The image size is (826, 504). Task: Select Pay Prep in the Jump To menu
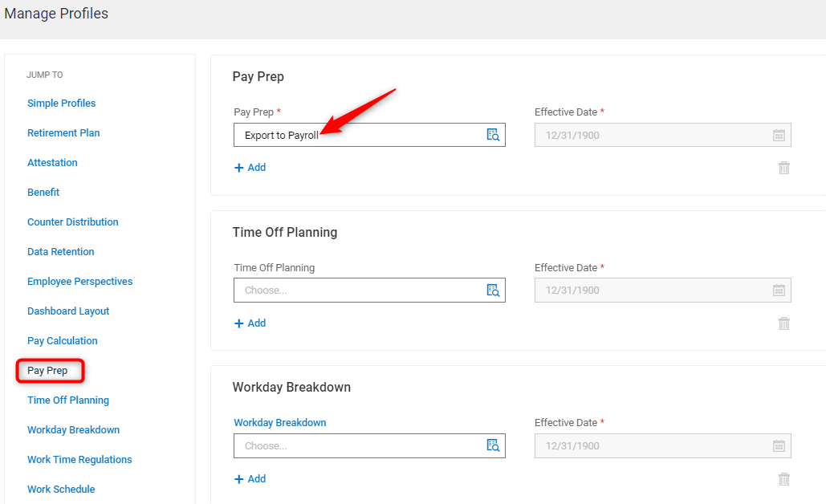pyautogui.click(x=49, y=370)
